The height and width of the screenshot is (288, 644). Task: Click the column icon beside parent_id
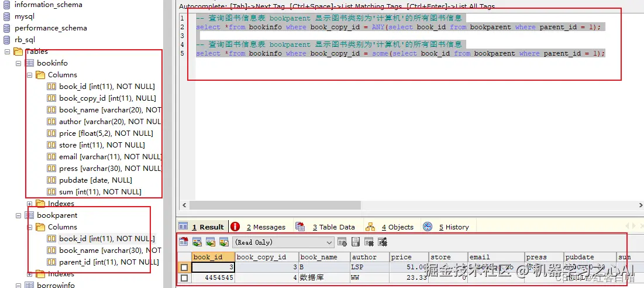point(51,262)
